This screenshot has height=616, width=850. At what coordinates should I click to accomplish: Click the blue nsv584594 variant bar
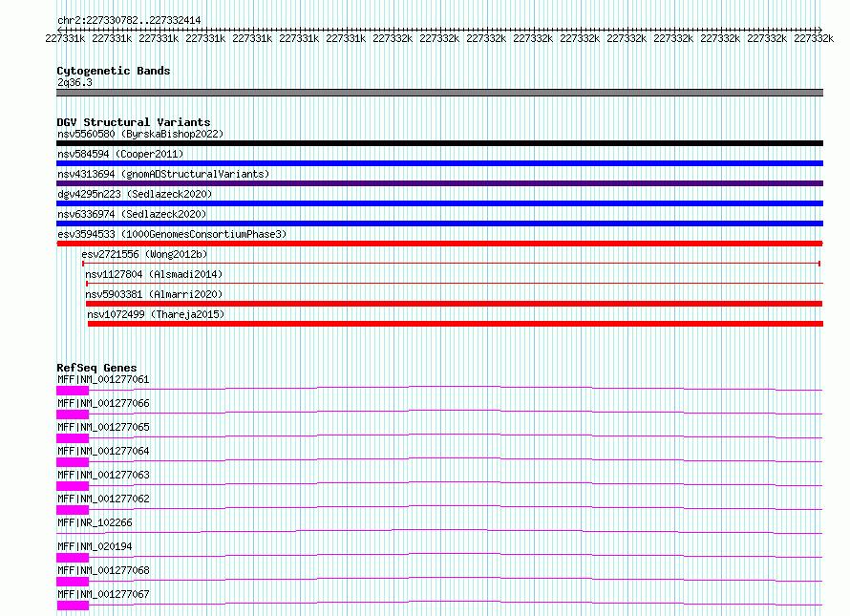point(439,163)
